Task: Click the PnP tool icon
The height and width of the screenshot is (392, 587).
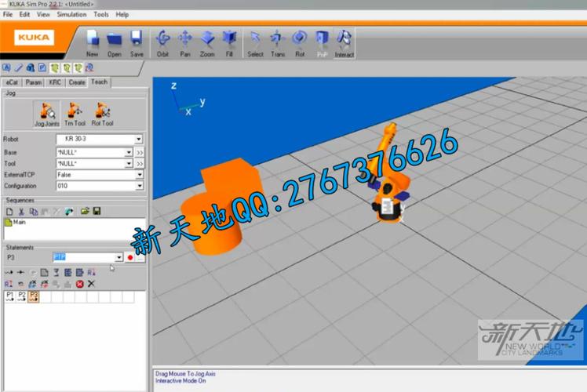Action: tap(322, 42)
